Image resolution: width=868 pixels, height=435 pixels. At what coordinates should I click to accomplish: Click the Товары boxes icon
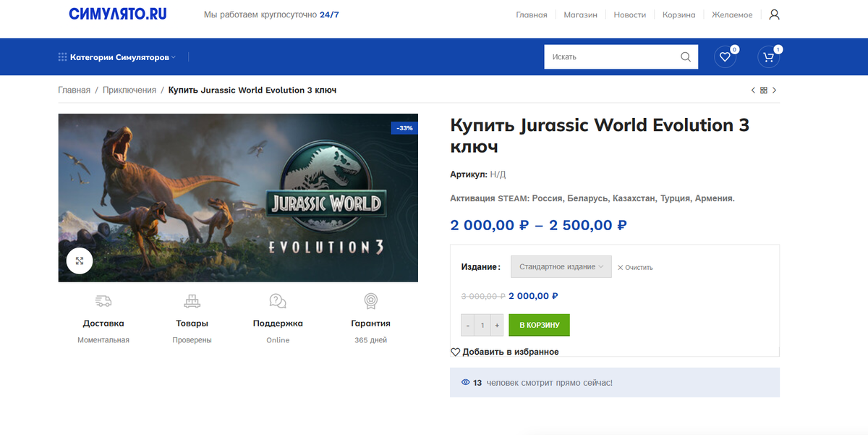[192, 300]
